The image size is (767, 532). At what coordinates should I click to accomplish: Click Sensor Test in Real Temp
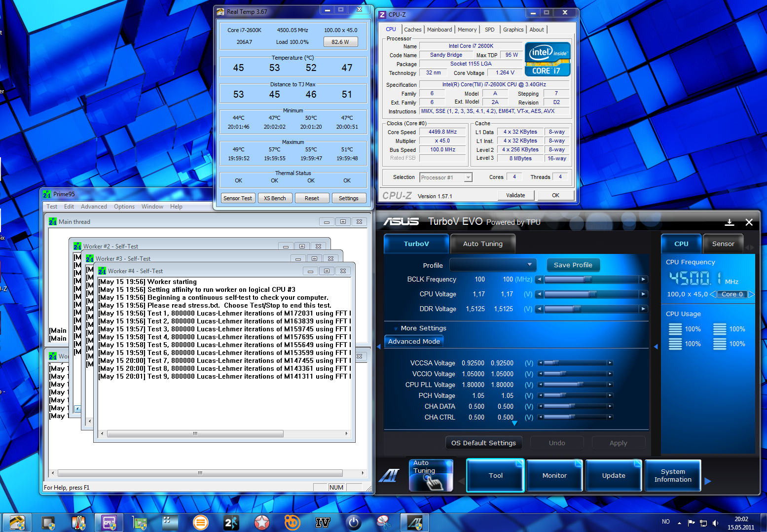tap(238, 198)
